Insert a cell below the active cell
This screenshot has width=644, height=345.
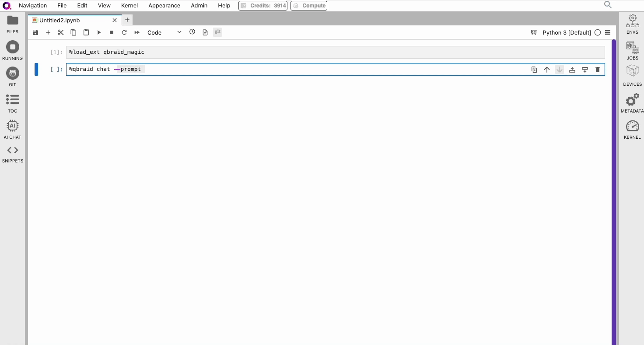point(584,70)
